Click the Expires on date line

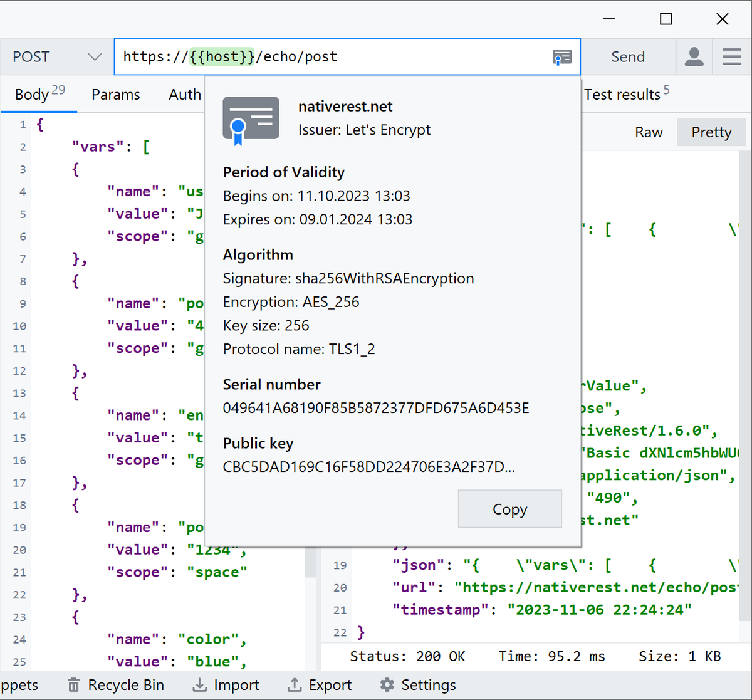(318, 220)
